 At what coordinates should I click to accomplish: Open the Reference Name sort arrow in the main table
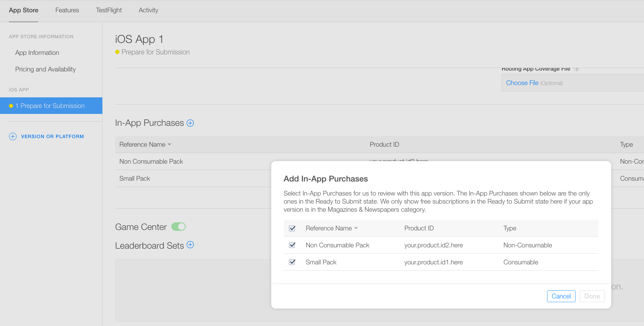(169, 144)
